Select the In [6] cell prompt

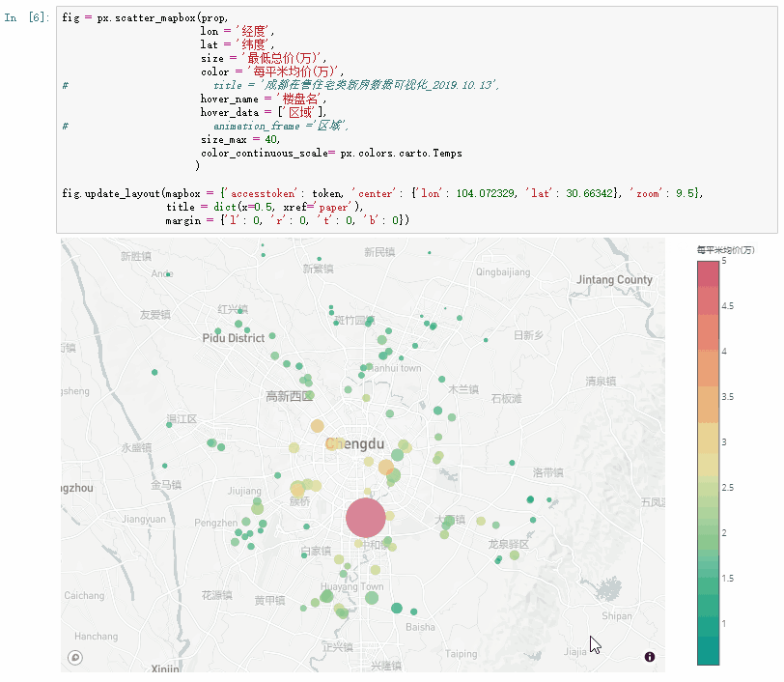pos(27,17)
